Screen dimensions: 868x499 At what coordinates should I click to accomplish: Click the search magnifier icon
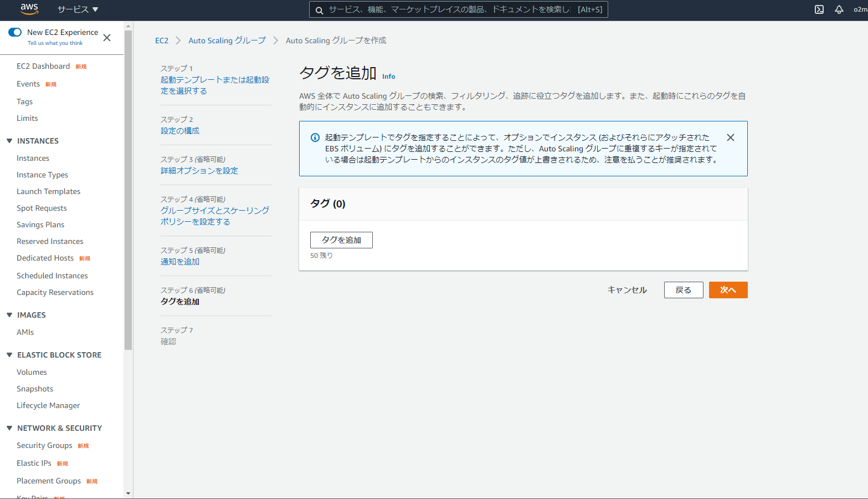point(320,10)
